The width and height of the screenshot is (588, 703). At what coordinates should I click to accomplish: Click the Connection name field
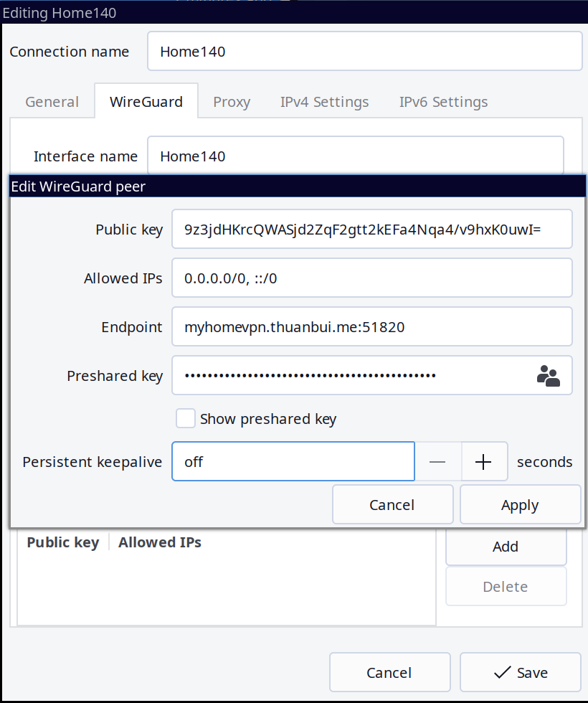[x=364, y=52]
